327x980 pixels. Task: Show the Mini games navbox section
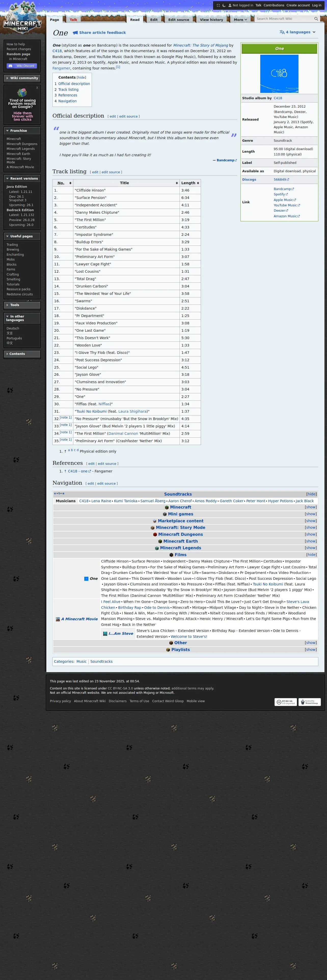click(x=311, y=514)
